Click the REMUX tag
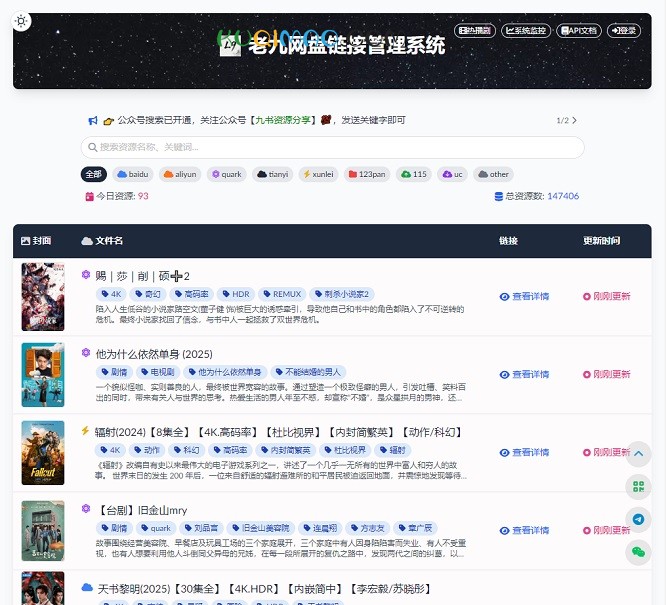The image size is (666, 605). point(282,294)
